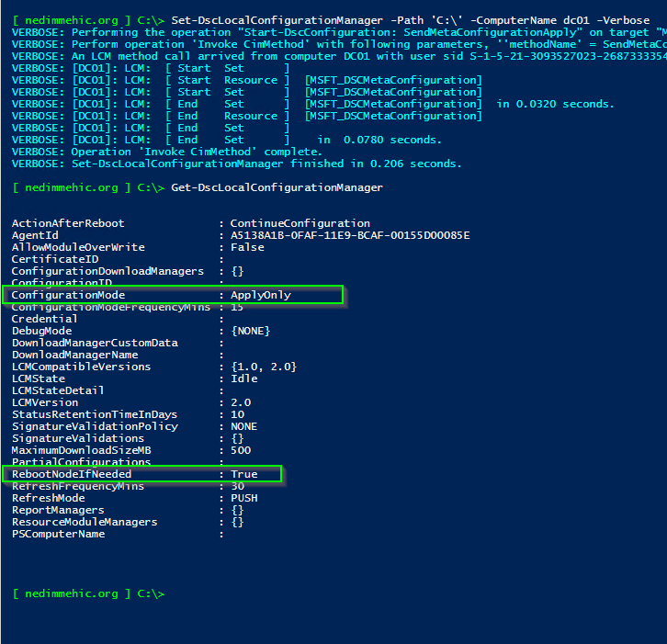Click the highlighted RebootNodeIfNeeded property name
Viewport: 667px width, 644px height.
point(72,474)
